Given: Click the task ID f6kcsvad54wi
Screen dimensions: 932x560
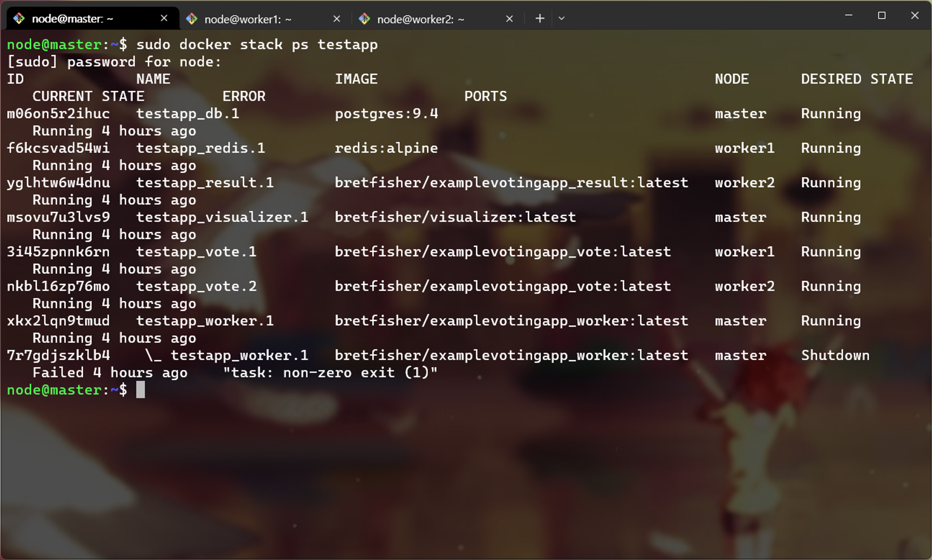Looking at the screenshot, I should (x=58, y=148).
